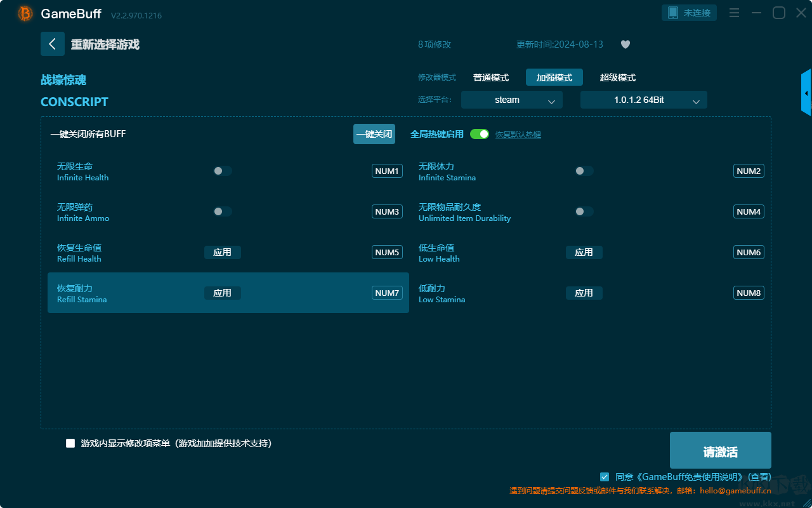Click the NUM1 hotkey box
812x508 pixels.
coord(387,171)
